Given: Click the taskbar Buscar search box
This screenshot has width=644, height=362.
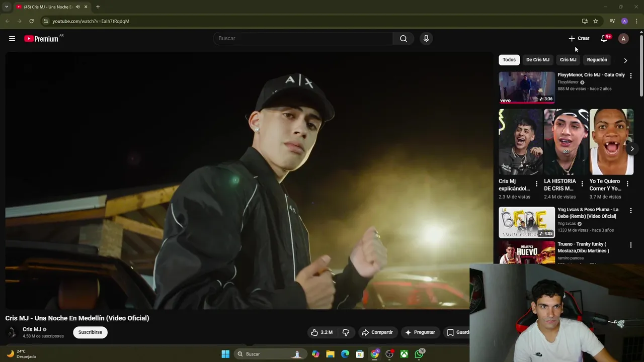Looking at the screenshot, I should click(270, 354).
